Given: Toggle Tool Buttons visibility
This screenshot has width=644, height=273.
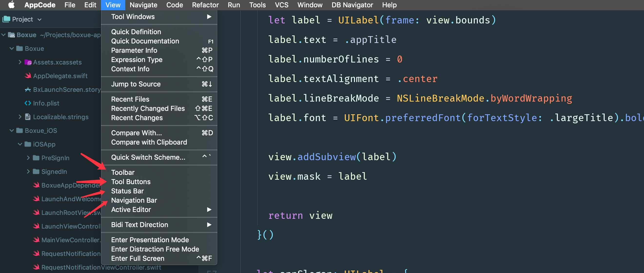Looking at the screenshot, I should [x=159, y=182].
